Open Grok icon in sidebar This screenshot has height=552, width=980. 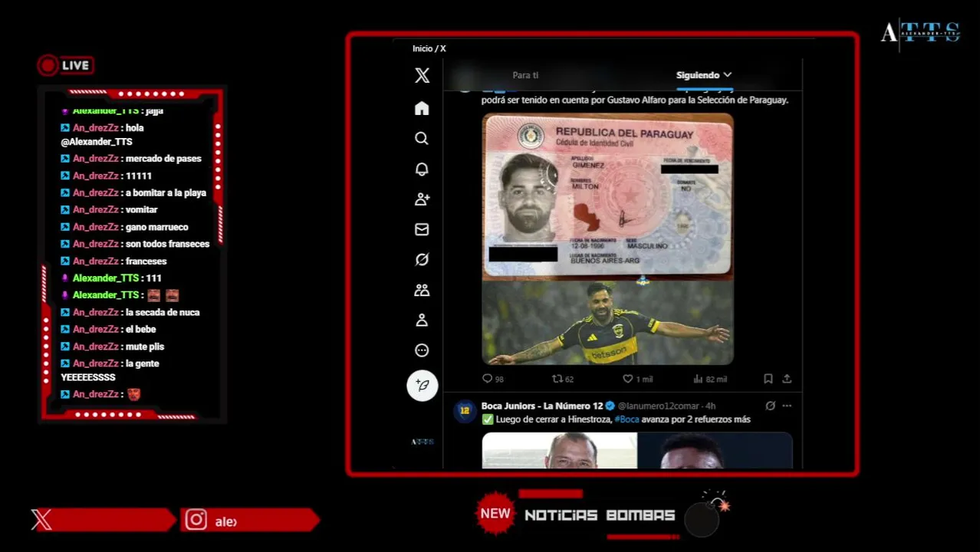pyautogui.click(x=422, y=260)
